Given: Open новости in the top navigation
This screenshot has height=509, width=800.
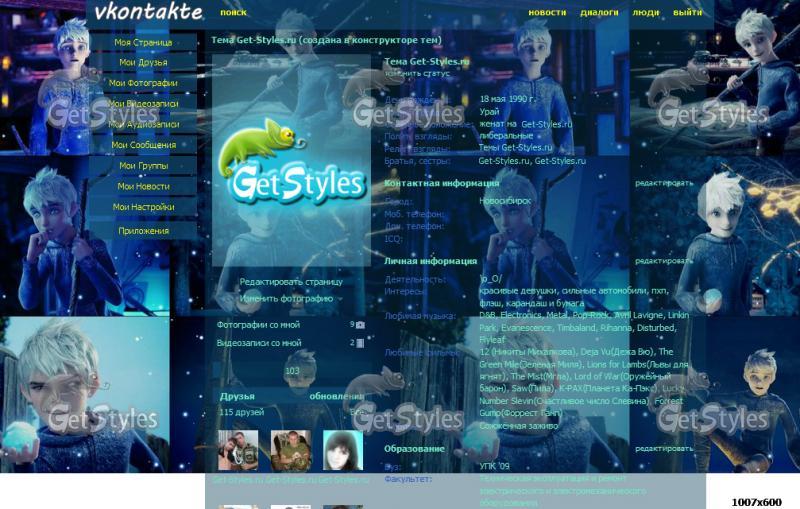Looking at the screenshot, I should (x=547, y=13).
